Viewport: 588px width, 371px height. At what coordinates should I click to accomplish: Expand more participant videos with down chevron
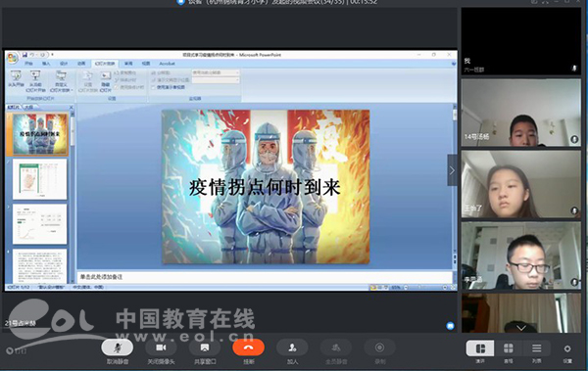coord(521,328)
